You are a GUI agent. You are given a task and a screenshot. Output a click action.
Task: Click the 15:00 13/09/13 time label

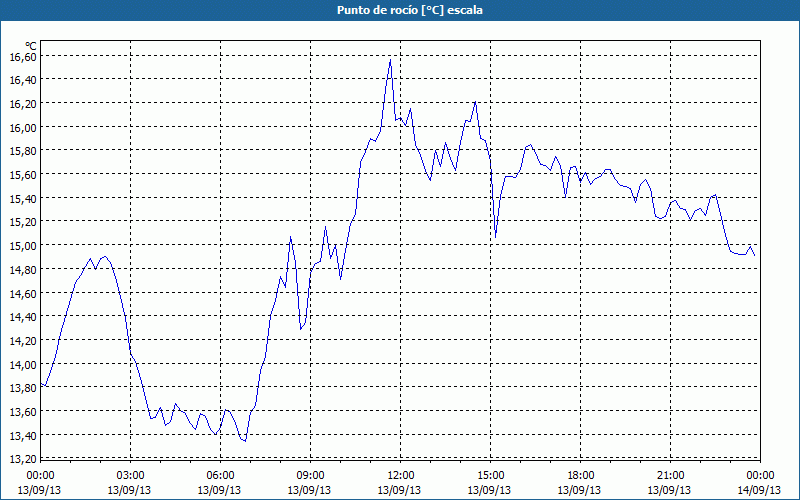[490, 483]
